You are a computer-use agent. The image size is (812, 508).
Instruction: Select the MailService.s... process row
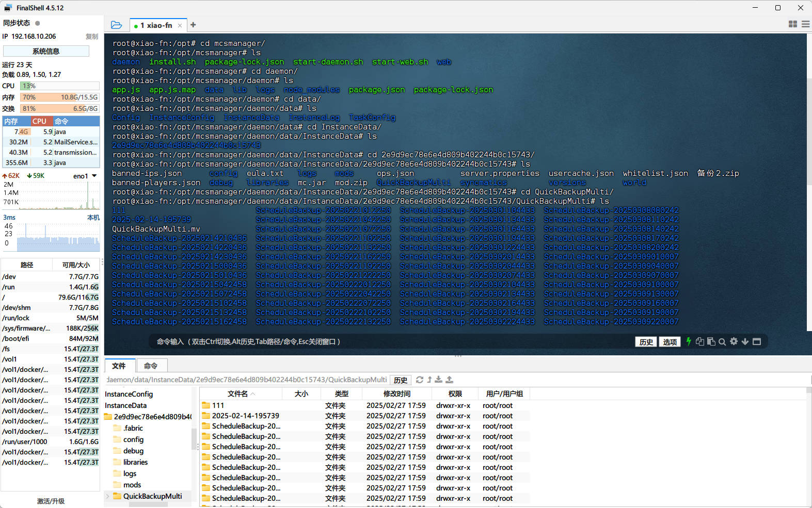click(51, 142)
